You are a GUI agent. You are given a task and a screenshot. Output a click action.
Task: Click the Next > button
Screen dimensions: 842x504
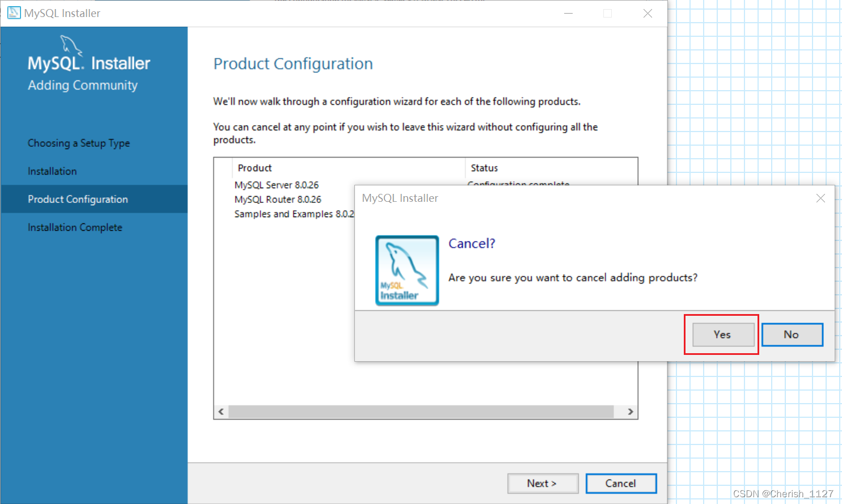[543, 484]
